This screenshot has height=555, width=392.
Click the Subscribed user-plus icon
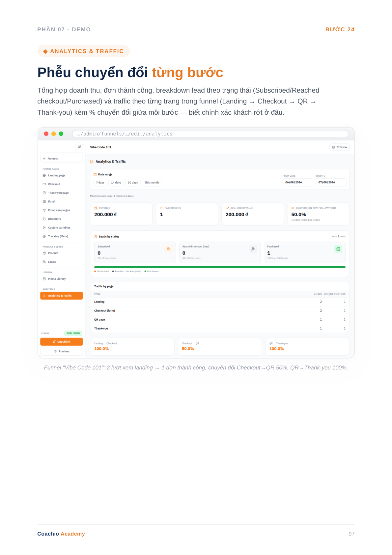(x=168, y=249)
